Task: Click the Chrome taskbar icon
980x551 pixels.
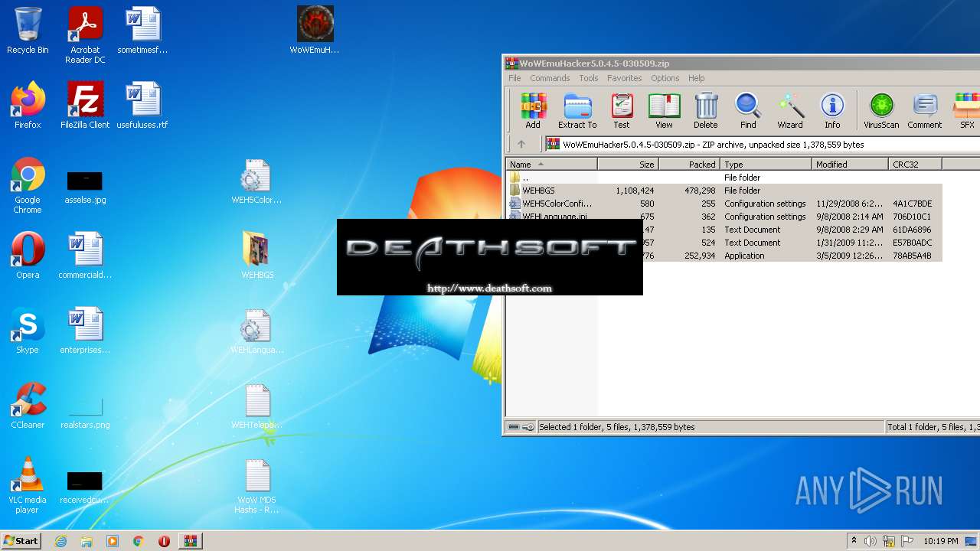Action: [x=139, y=541]
